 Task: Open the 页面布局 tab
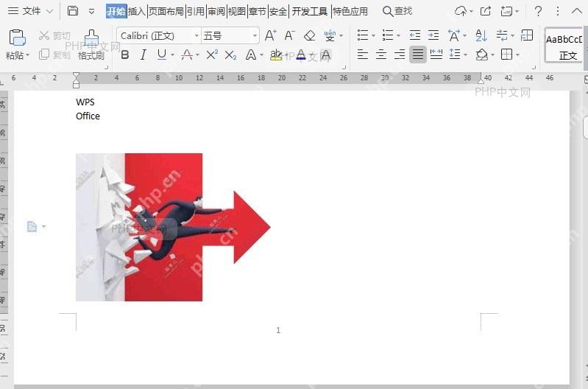coord(166,11)
